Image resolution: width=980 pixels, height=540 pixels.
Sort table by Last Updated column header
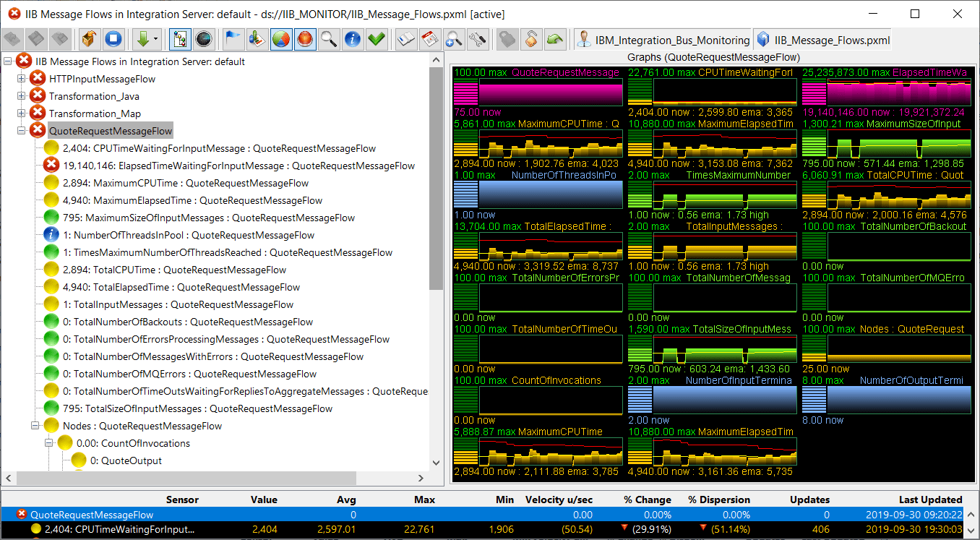[931, 500]
